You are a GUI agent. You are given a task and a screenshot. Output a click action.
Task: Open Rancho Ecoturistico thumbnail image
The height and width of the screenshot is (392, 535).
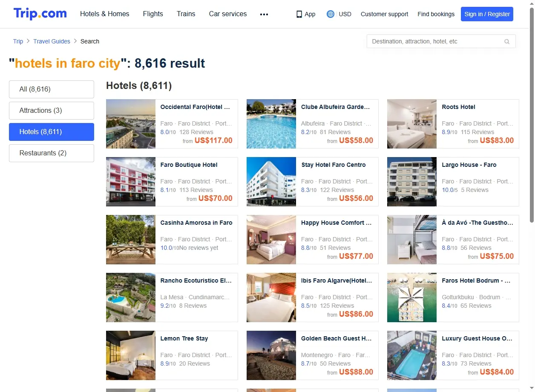pyautogui.click(x=131, y=298)
